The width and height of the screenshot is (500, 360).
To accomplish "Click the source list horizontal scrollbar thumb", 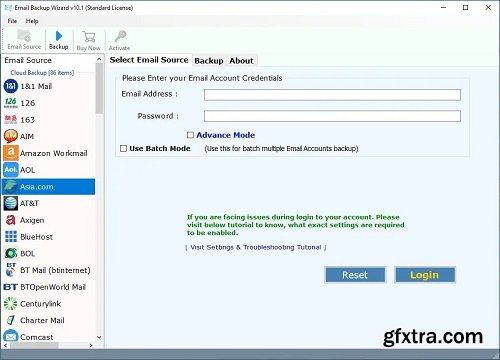I will (x=33, y=346).
